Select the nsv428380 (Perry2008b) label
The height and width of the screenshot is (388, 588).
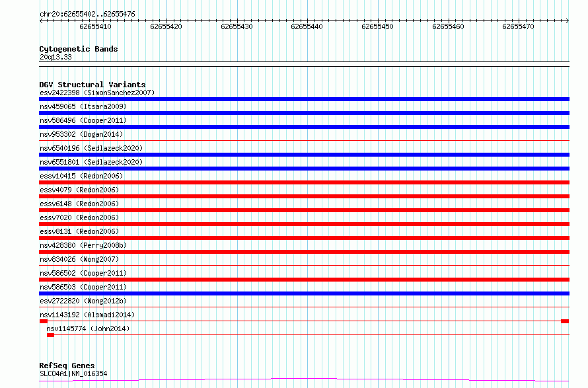83,245
